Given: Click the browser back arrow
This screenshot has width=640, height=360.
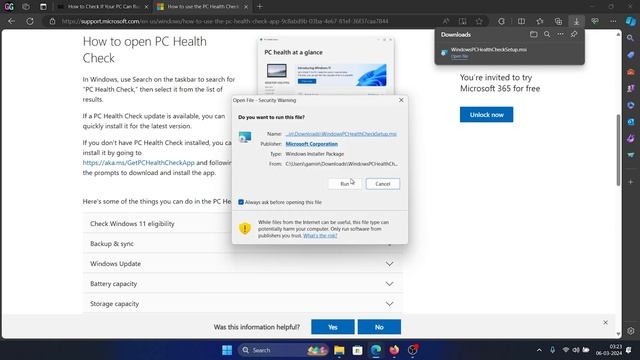Looking at the screenshot, I should click(x=11, y=21).
